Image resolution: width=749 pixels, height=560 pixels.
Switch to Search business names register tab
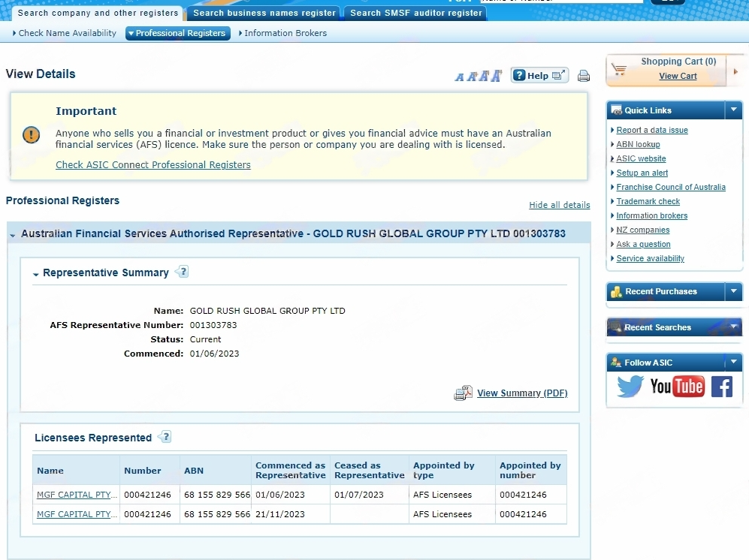coord(264,13)
